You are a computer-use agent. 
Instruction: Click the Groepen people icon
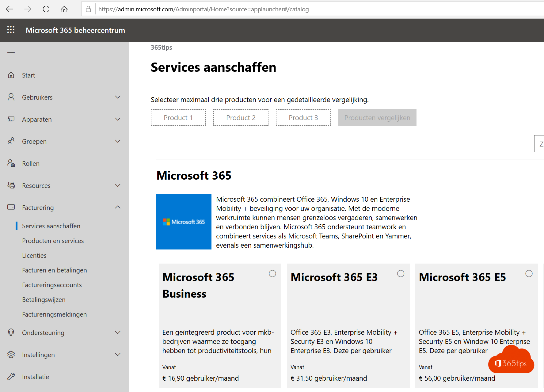point(11,141)
